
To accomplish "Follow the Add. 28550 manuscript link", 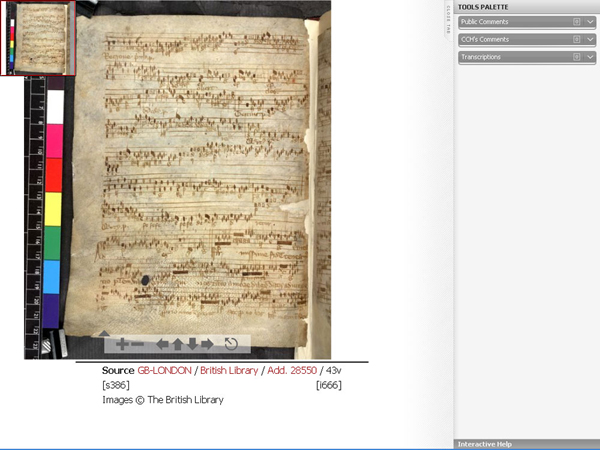I will [292, 370].
